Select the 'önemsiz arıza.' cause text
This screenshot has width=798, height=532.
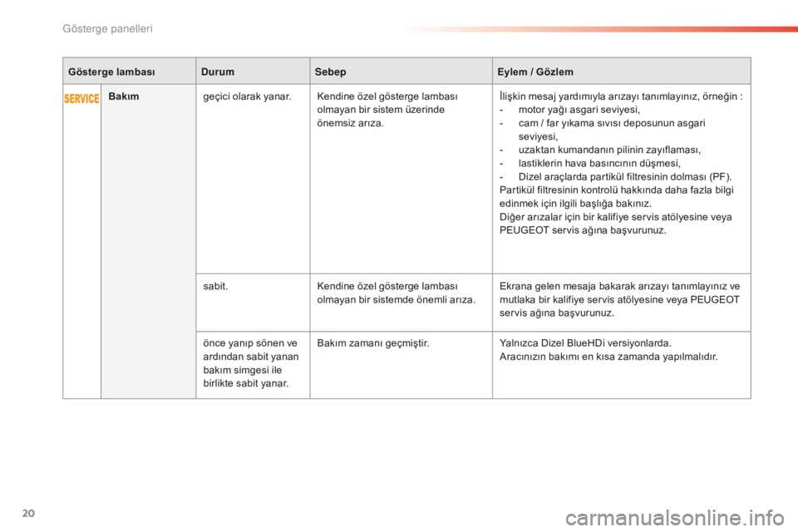[x=350, y=123]
